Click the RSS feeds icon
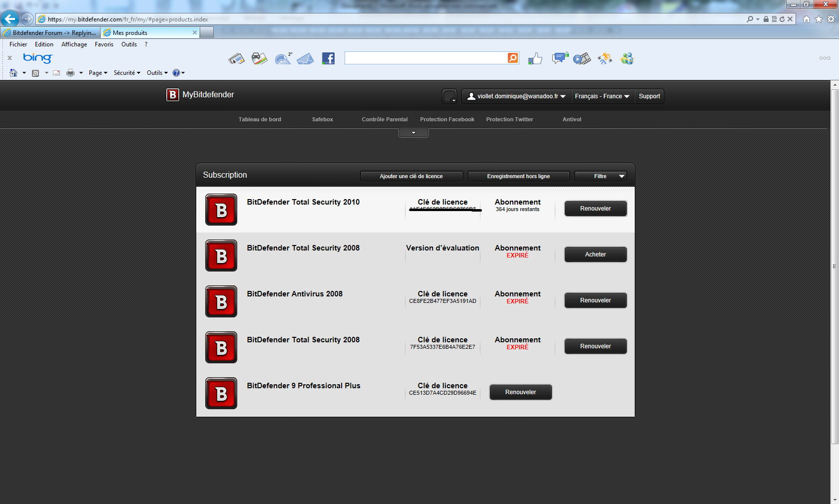This screenshot has height=504, width=839. (35, 73)
